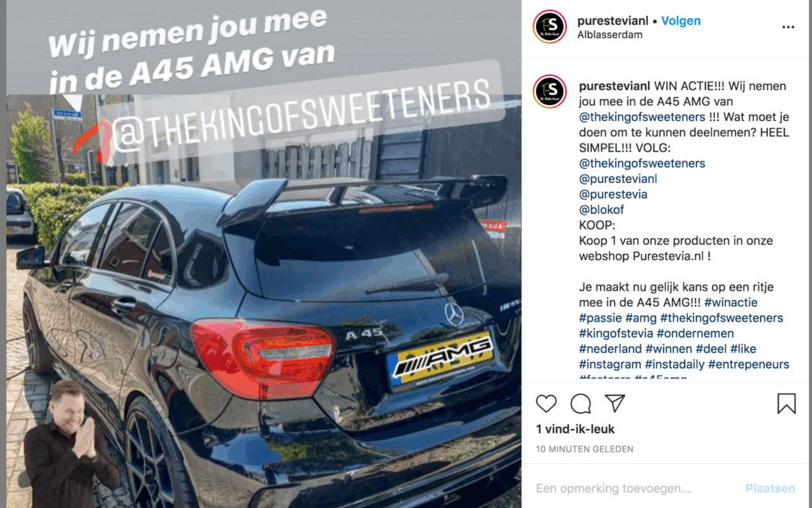Submit the comment with Plaatsen
This screenshot has width=812, height=508.
pos(770,488)
